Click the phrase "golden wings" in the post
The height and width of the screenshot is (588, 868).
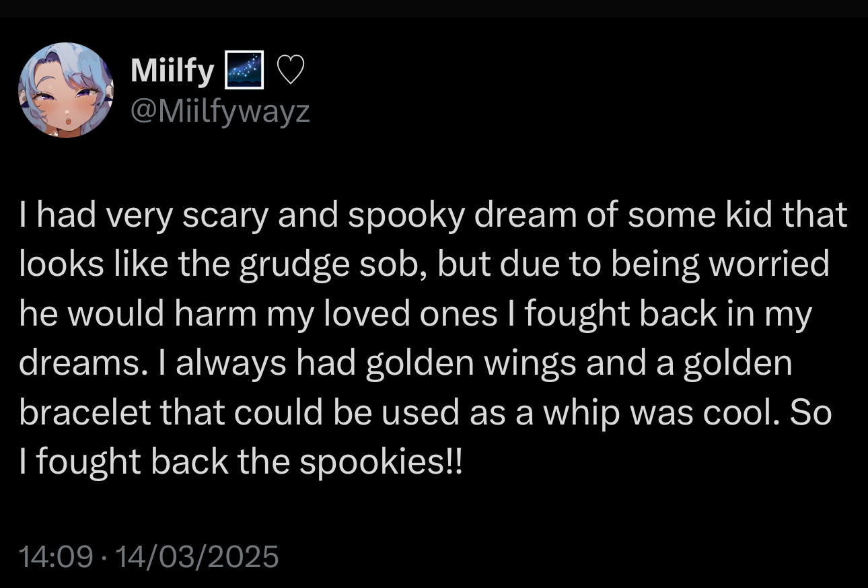click(x=471, y=364)
